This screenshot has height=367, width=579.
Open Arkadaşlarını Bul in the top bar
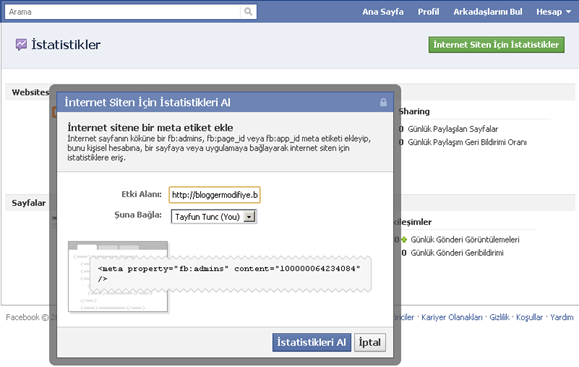(488, 12)
